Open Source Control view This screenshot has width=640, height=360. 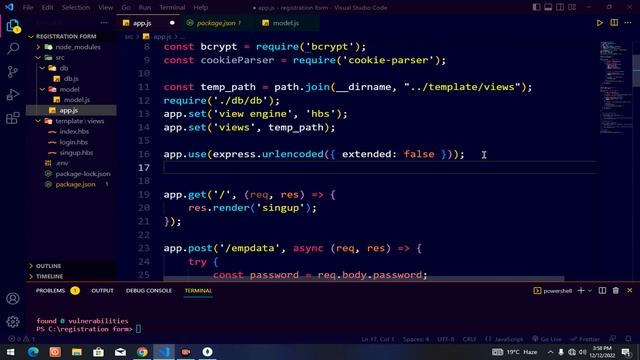point(13,72)
